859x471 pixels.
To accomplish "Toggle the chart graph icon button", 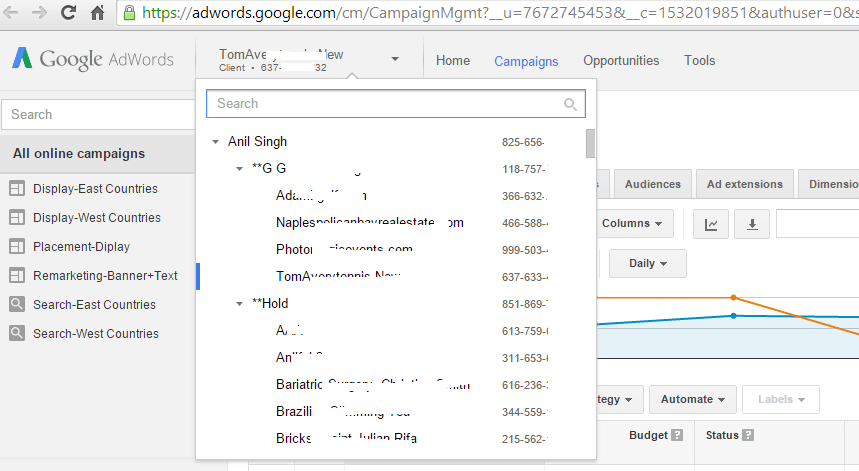I will coord(711,224).
